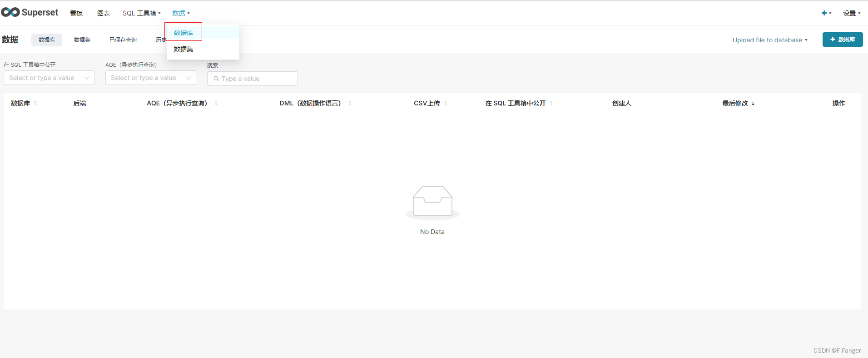This screenshot has height=358, width=868.
Task: Expand the 数据 top navigation menu
Action: click(181, 13)
